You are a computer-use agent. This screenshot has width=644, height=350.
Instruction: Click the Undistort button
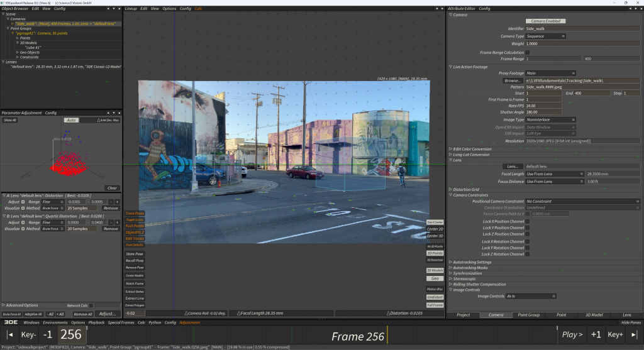pyautogui.click(x=435, y=297)
